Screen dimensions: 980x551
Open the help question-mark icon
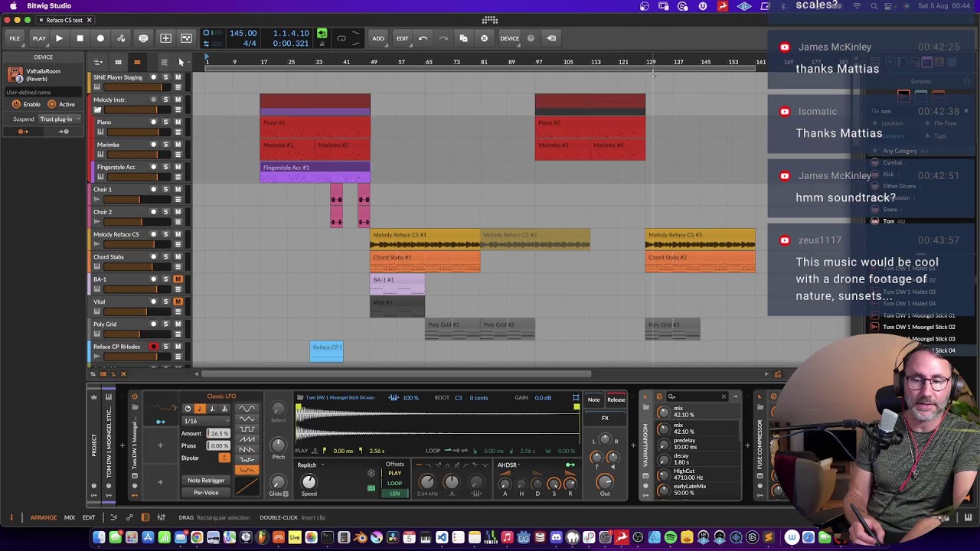pyautogui.click(x=531, y=38)
